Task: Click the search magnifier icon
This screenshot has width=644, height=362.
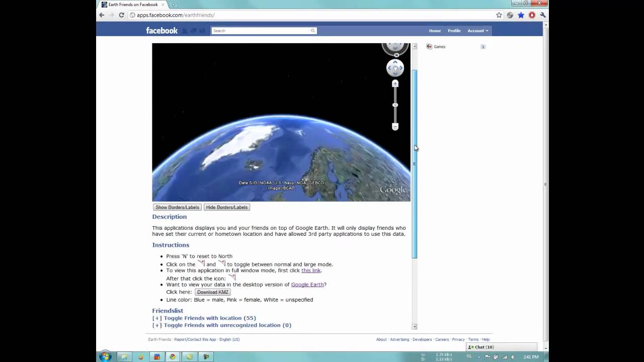Action: pyautogui.click(x=312, y=31)
